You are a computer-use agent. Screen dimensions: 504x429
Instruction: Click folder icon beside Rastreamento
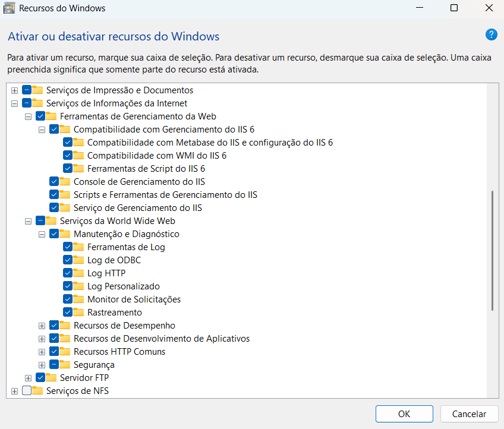(78, 312)
